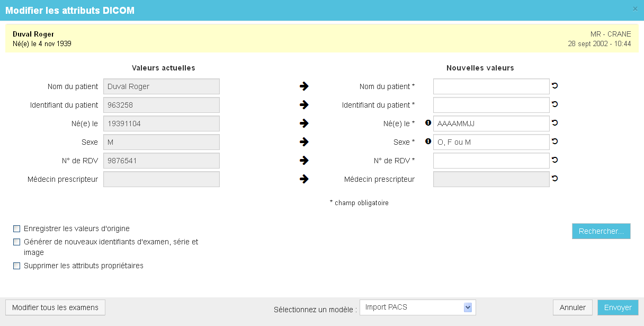Image resolution: width=644 pixels, height=326 pixels.
Task: Tick Générer de nouveaux identifiants checkbox
Action: (x=17, y=242)
